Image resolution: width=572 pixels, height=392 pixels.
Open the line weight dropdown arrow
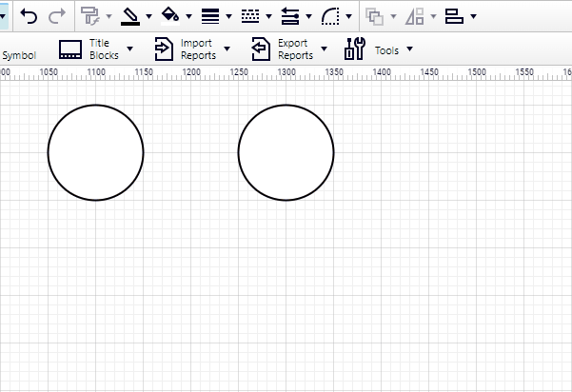pyautogui.click(x=228, y=16)
